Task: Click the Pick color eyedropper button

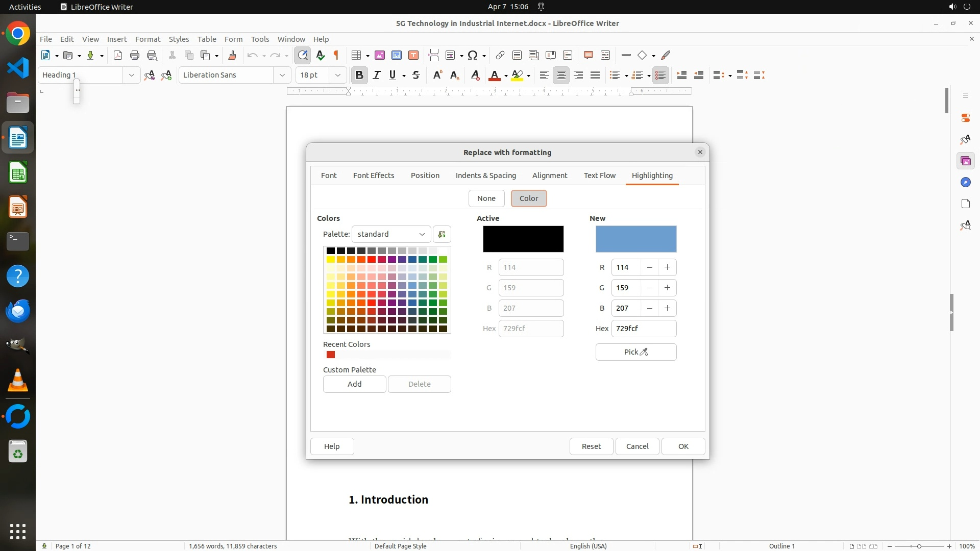Action: (x=635, y=352)
